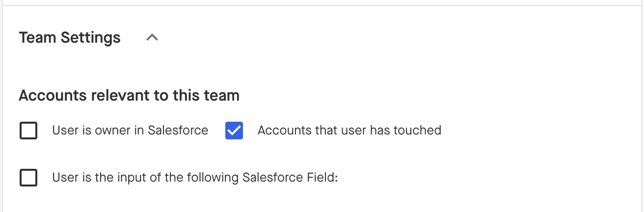Deselect the checked blue checkbox
Screen dimensions: 644x212
point(234,131)
